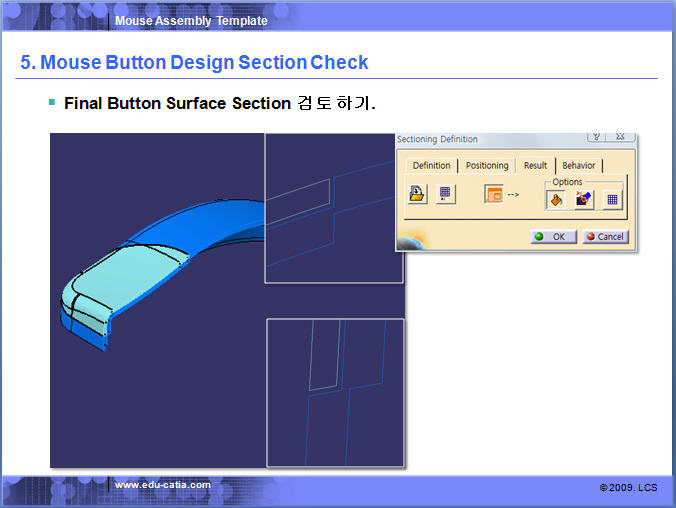Toggle the Grid display option
The height and width of the screenshot is (508, 676).
[x=612, y=199]
